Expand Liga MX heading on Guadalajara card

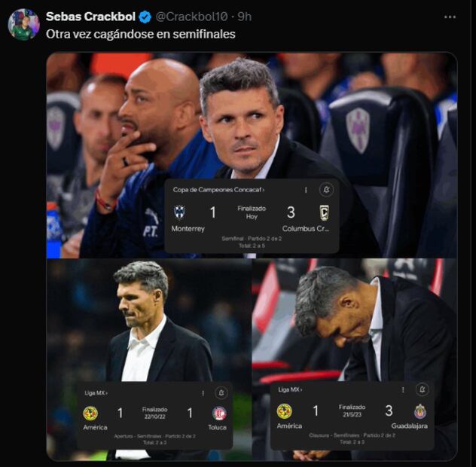290,389
